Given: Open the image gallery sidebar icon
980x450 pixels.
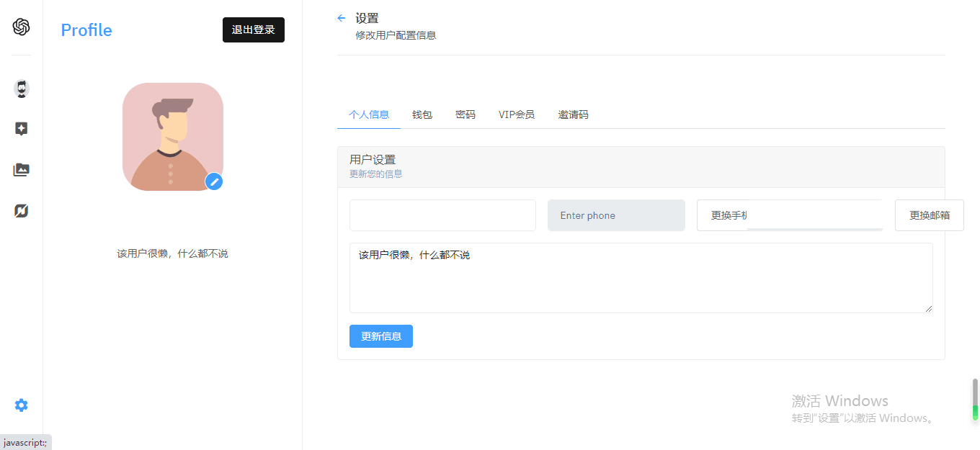Looking at the screenshot, I should [x=22, y=170].
